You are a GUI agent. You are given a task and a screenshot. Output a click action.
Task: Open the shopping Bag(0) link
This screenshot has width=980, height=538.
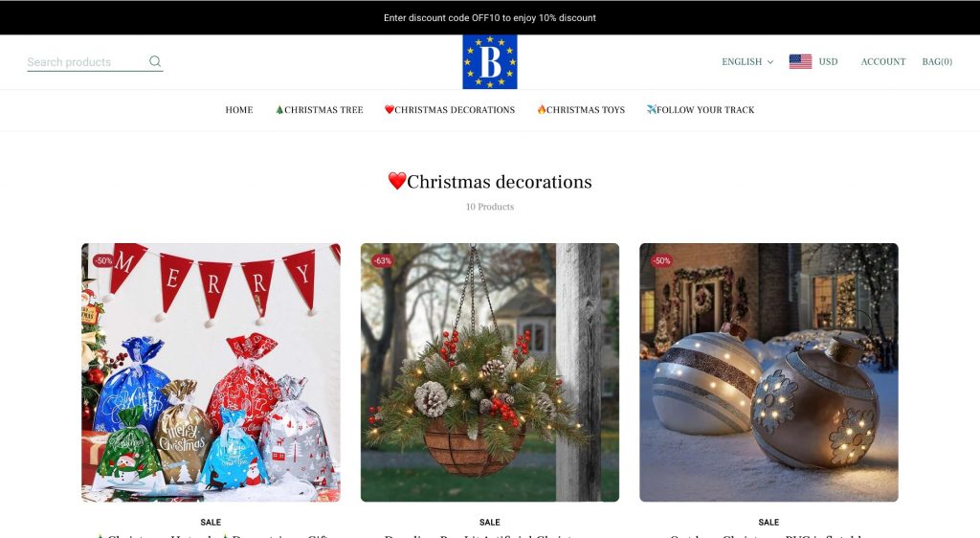936,62
